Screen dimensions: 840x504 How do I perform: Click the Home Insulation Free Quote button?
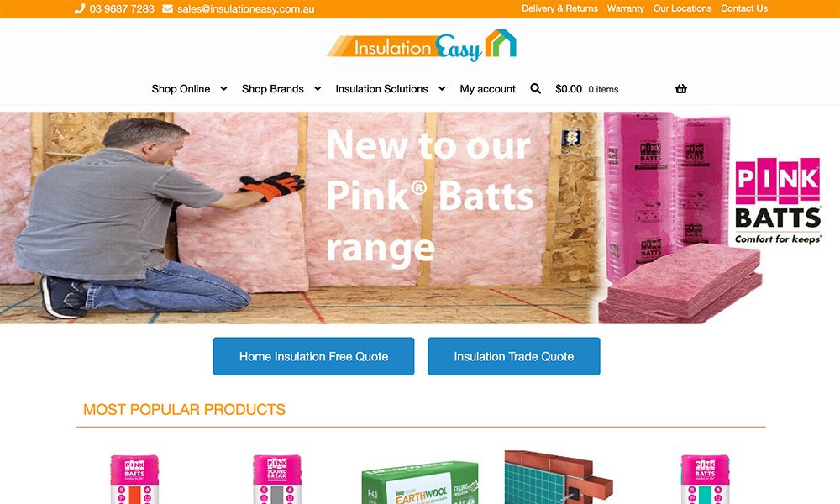(313, 356)
